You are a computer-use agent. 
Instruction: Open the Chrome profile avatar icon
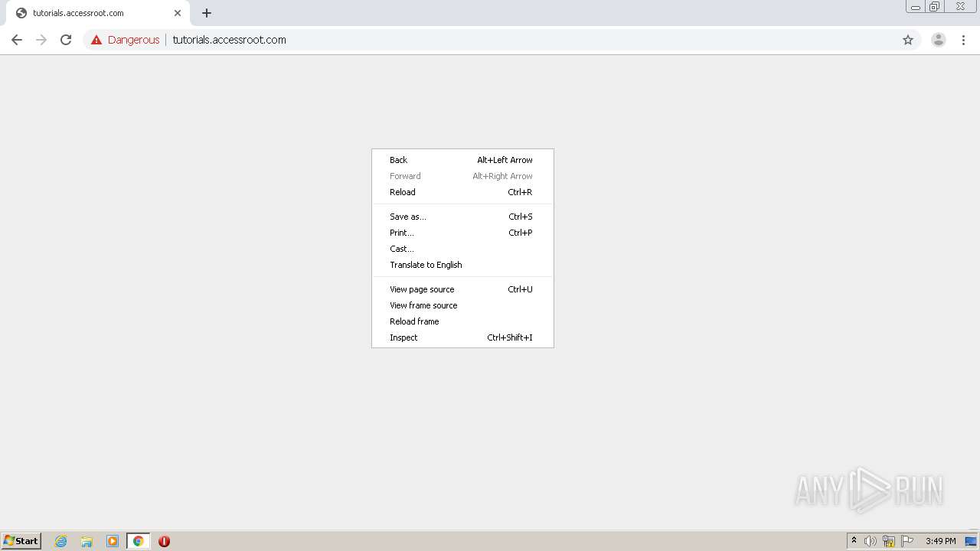point(939,40)
